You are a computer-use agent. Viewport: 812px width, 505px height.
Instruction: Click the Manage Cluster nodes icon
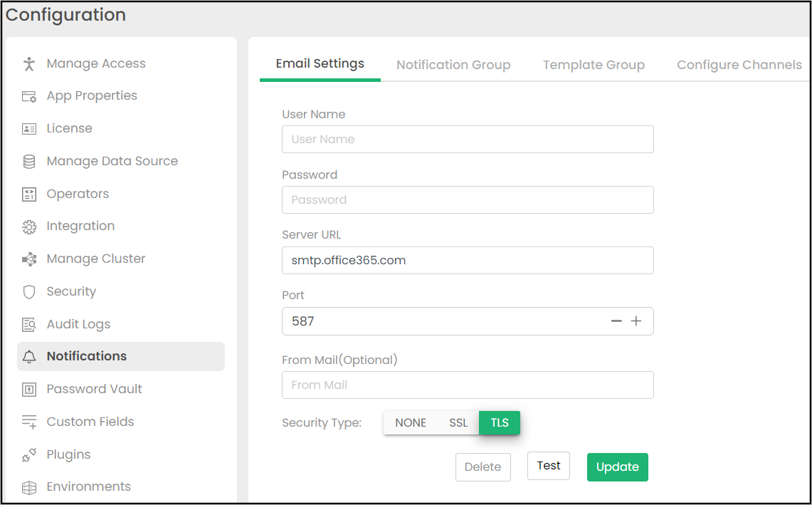point(29,259)
